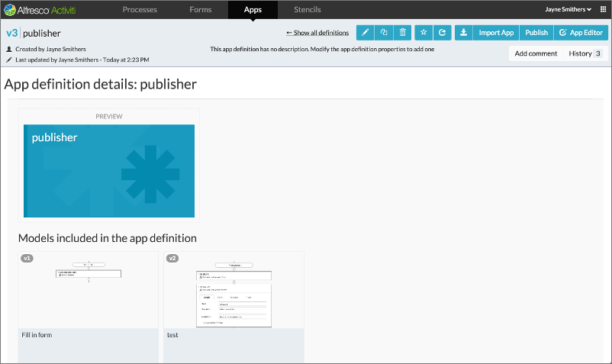This screenshot has width=612, height=364.
Task: Click the publisher app preview tile
Action: coord(109,171)
